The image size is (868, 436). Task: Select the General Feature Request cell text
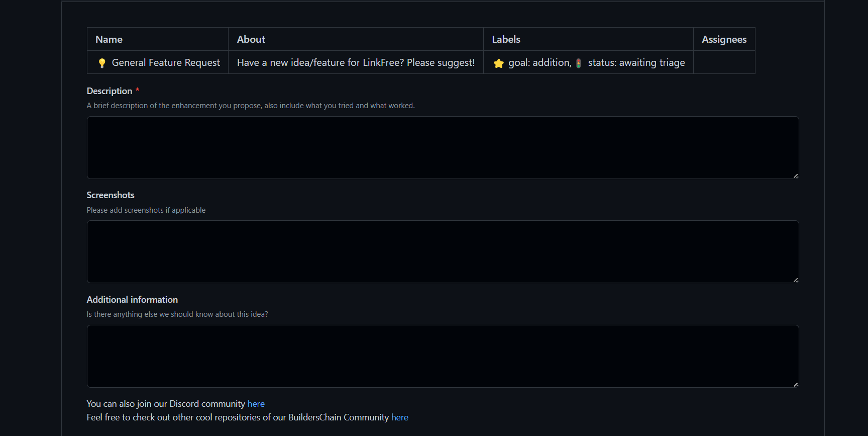point(166,63)
